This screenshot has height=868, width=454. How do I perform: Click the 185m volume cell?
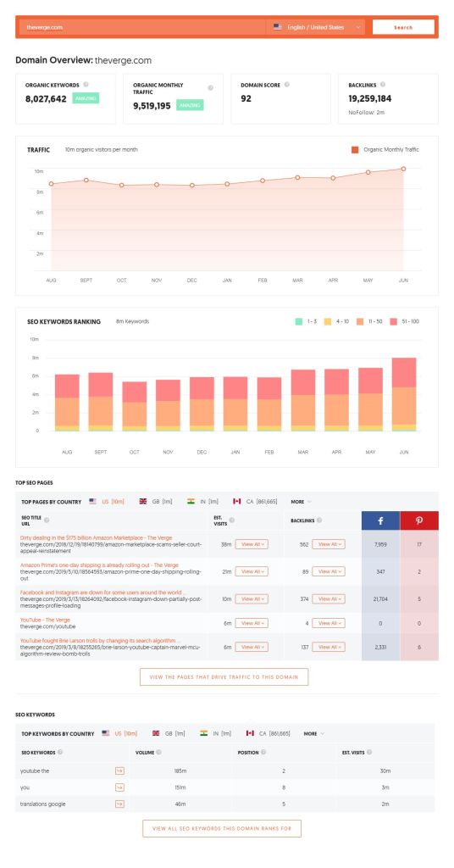click(x=180, y=771)
